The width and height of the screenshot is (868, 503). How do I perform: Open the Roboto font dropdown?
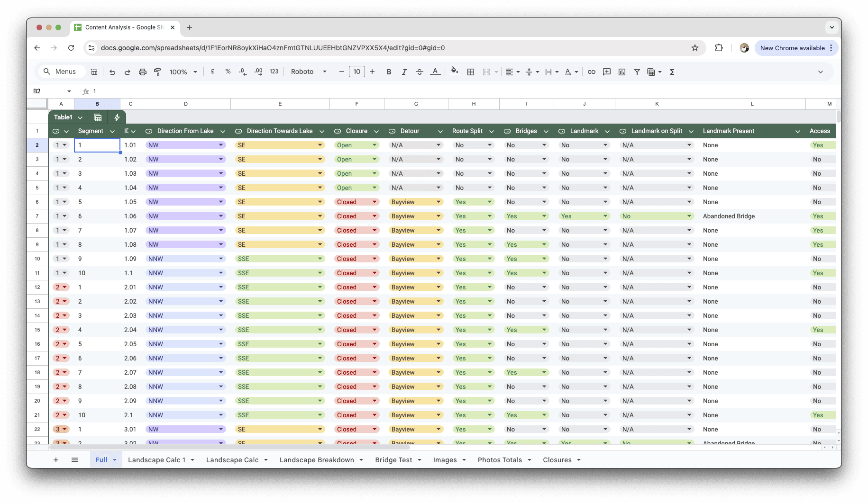point(309,72)
